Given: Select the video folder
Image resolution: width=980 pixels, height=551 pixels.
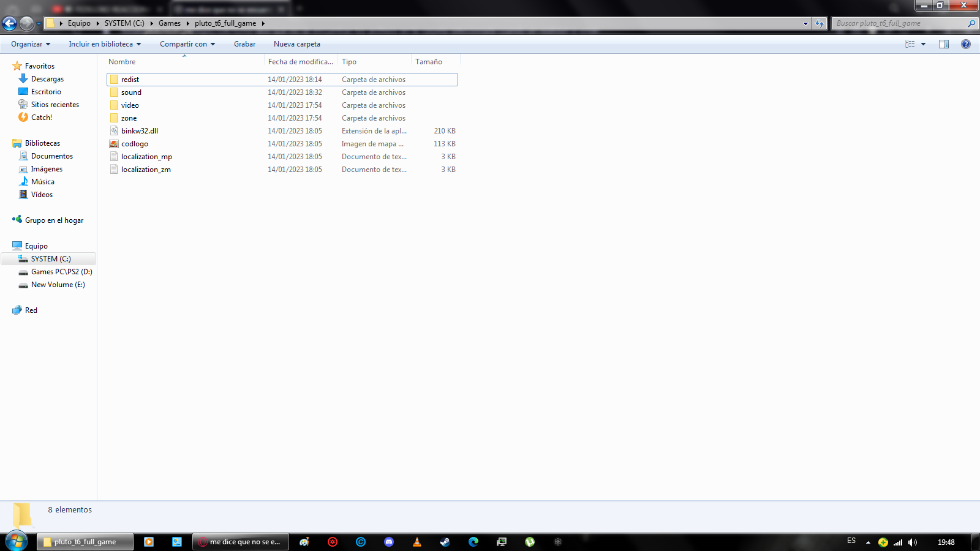Looking at the screenshot, I should 282,105.
